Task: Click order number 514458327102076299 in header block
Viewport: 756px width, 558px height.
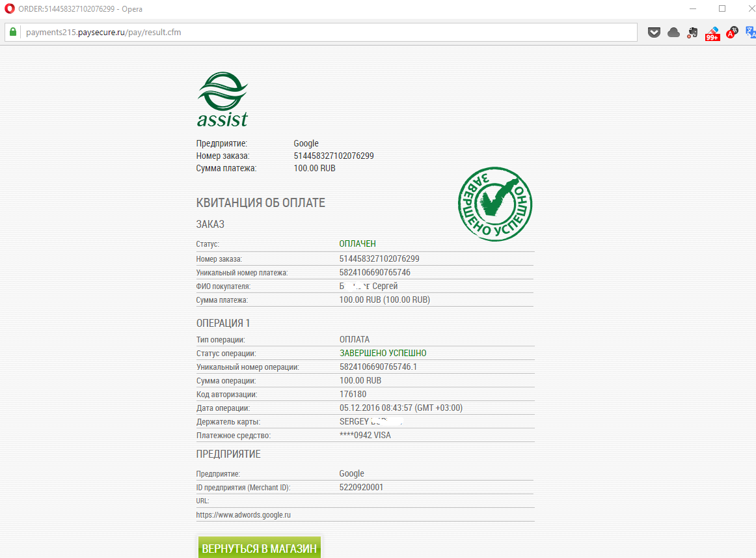Action: coord(334,156)
